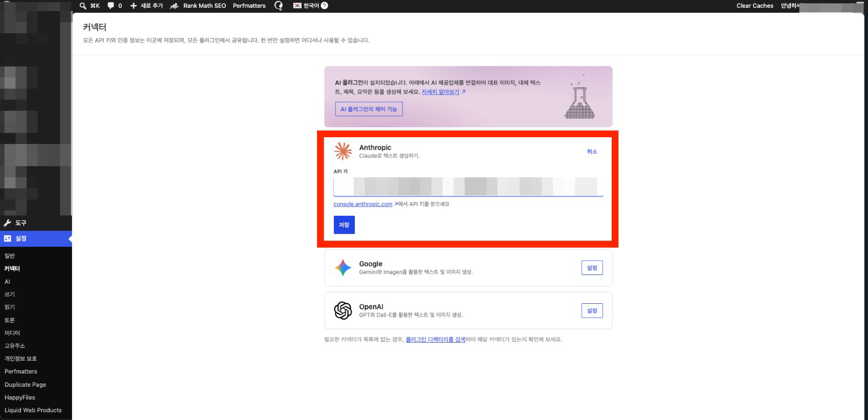The height and width of the screenshot is (420, 868).
Task: Click the sliders icon next to 설정
Action: (7, 238)
